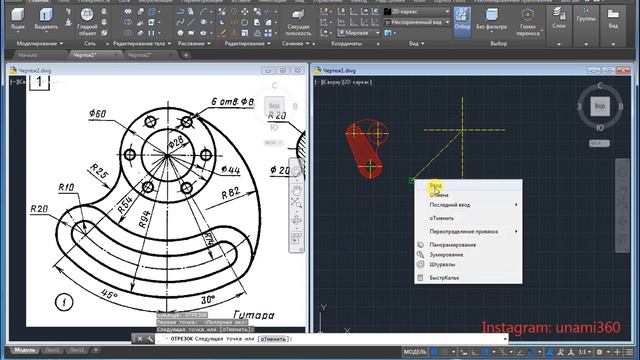Open the 2D-каркас visual style dropdown

point(416,11)
